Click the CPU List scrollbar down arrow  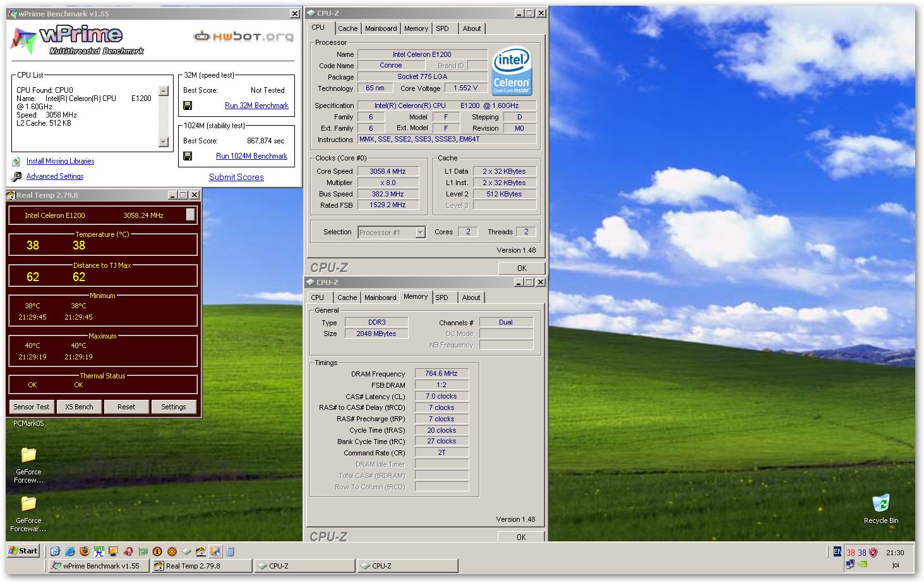164,142
